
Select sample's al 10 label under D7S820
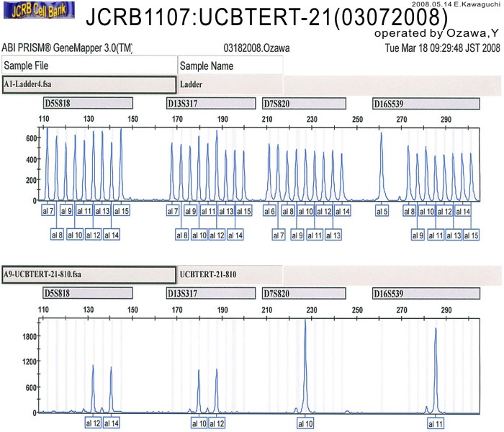point(305,423)
